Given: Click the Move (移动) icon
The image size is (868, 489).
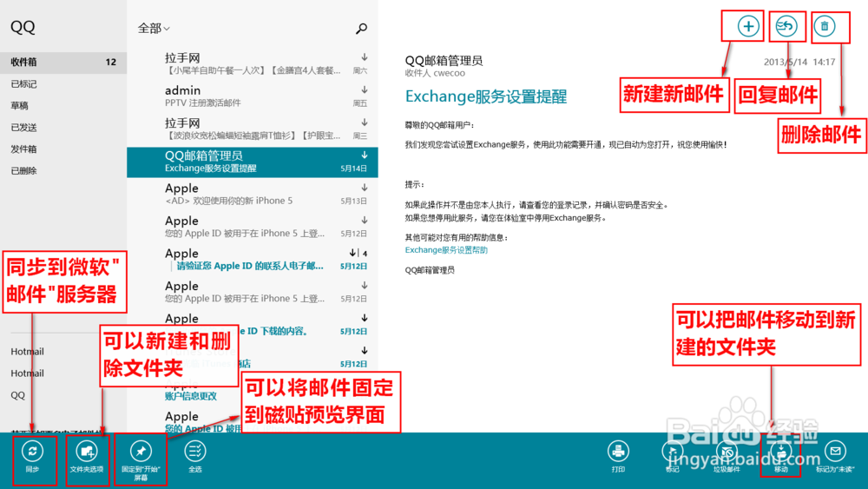Looking at the screenshot, I should coord(780,452).
